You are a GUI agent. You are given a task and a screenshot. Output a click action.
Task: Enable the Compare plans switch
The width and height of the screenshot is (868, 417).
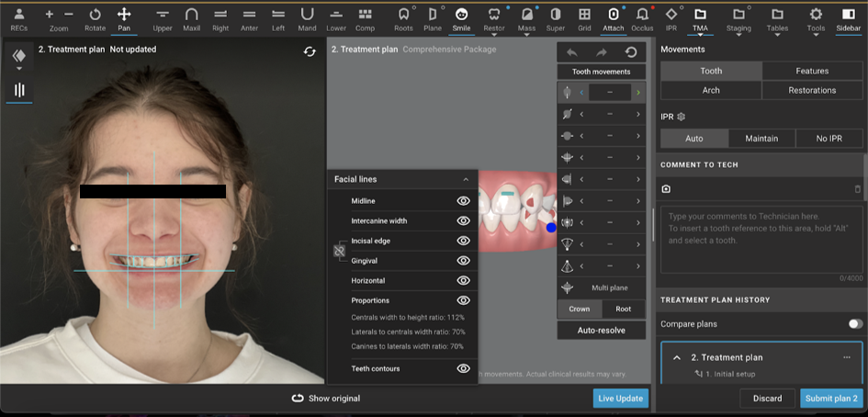(x=854, y=323)
